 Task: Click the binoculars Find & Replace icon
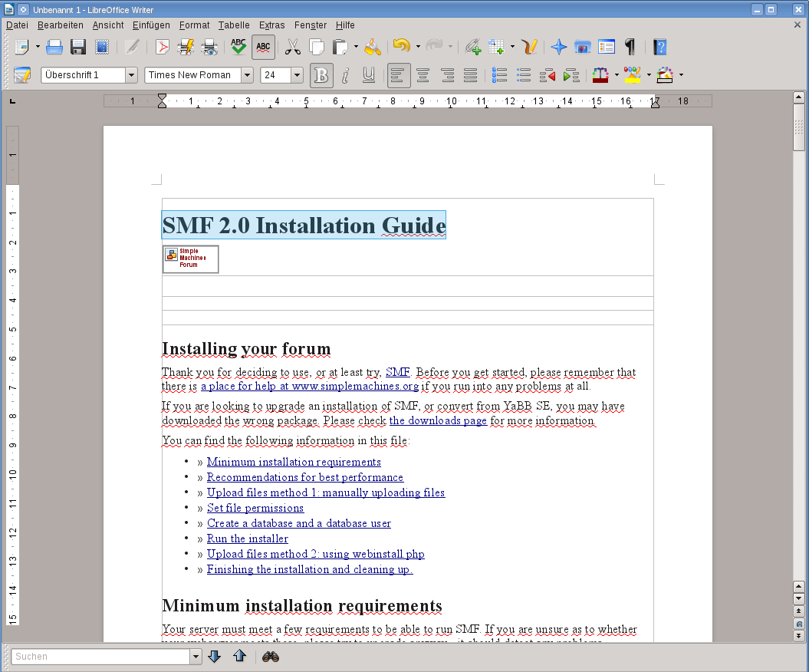tap(270, 657)
